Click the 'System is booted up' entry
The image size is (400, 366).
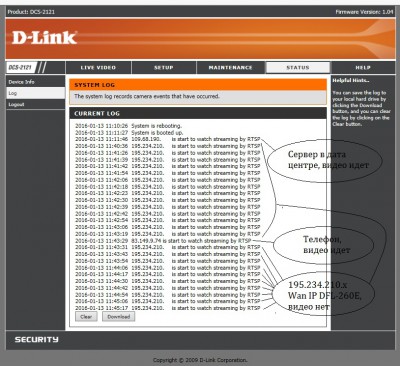click(129, 132)
